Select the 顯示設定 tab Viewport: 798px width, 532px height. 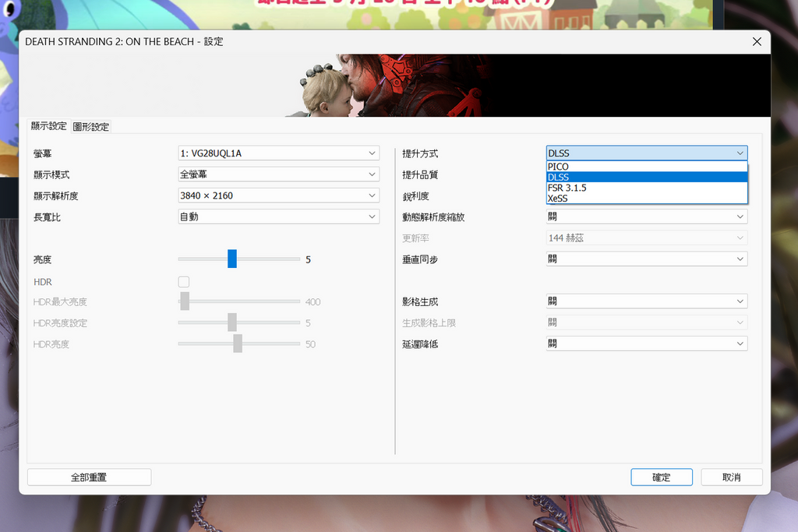(x=48, y=126)
